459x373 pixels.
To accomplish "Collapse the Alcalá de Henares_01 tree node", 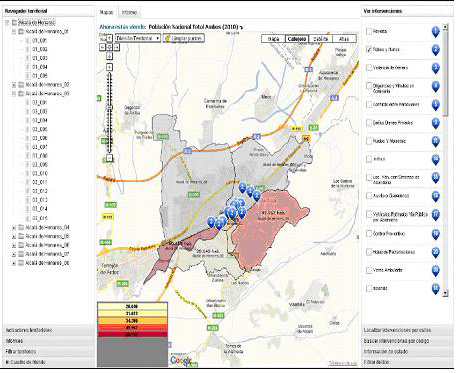I will (14, 32).
